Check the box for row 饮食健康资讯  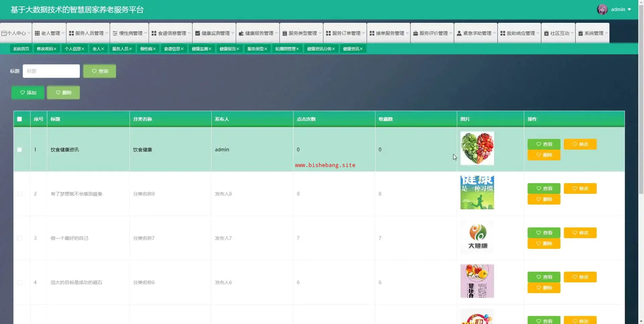tap(19, 150)
